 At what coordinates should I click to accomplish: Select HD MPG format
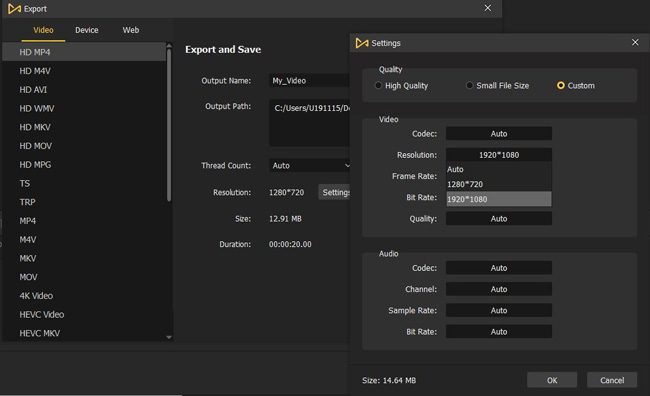click(x=84, y=165)
